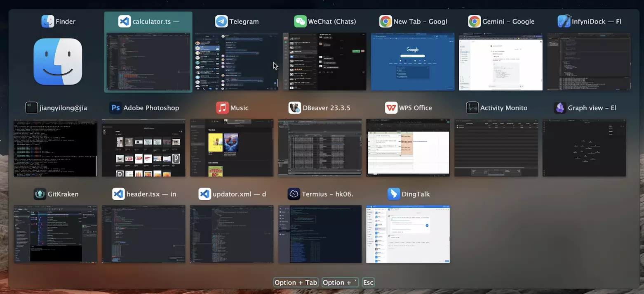Screen dimensions: 644x294
Task: Open the Gemini window thumbnail
Action: (501, 62)
